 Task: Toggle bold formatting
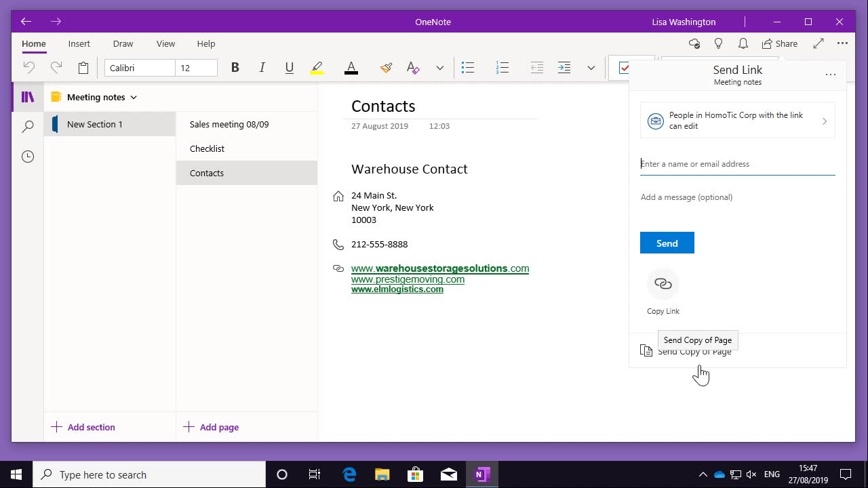(235, 68)
